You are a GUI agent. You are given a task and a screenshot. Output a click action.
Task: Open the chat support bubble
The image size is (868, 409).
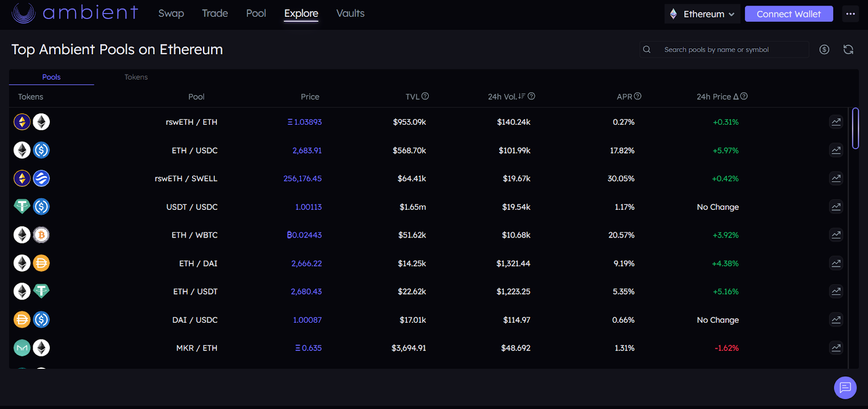845,387
